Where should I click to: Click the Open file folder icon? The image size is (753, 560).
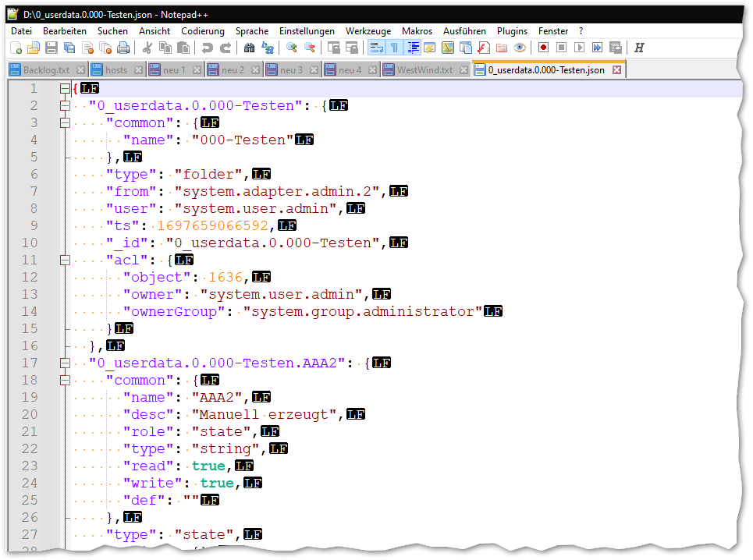(33, 48)
